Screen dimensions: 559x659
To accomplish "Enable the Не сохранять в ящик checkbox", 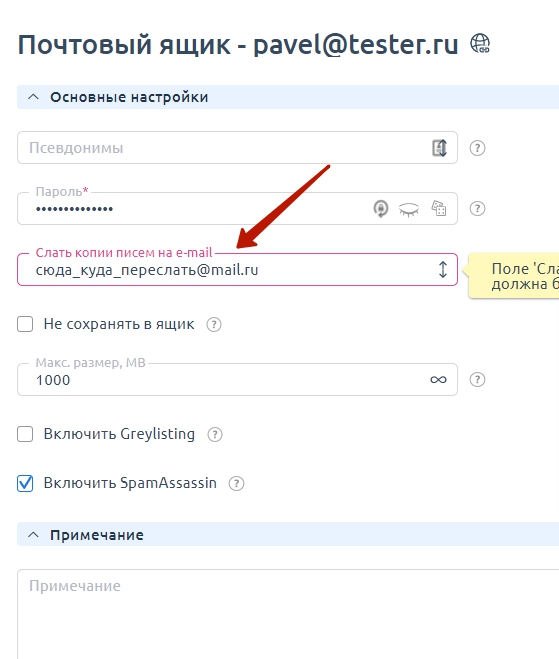I will [x=25, y=324].
